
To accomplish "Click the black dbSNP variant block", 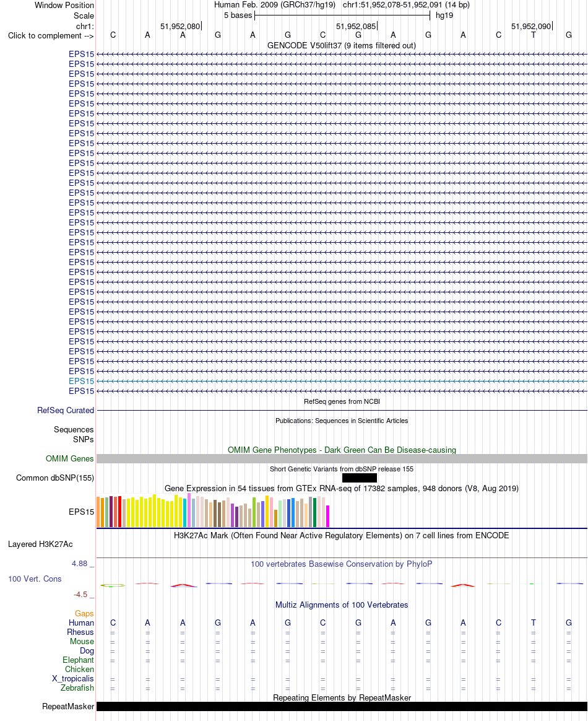I will 359,478.
